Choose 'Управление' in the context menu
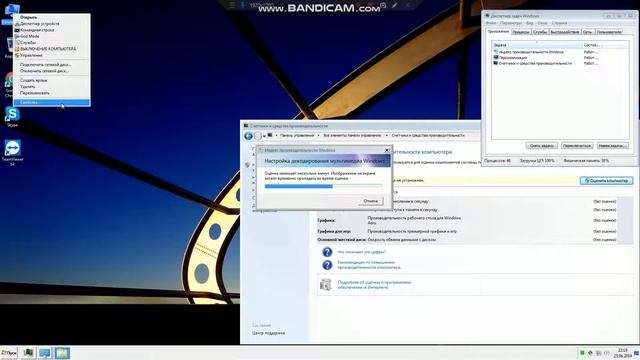Screen dimensions: 640x360 tap(31, 55)
